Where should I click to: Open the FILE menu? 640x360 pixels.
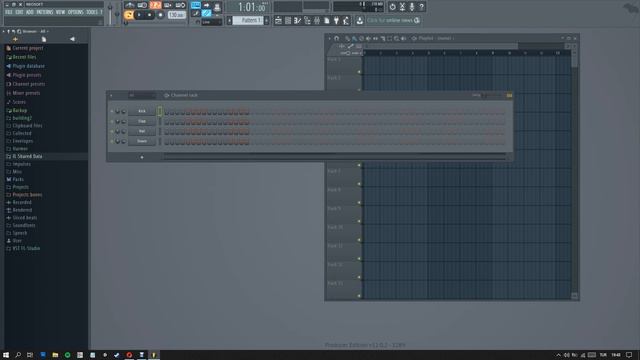coord(9,12)
